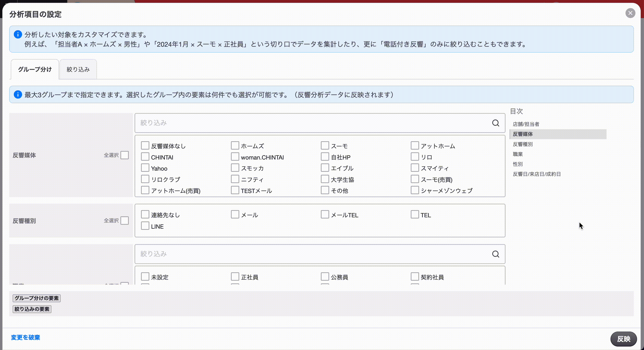
Task: Switch to the 絞り込み tab
Action: (78, 69)
